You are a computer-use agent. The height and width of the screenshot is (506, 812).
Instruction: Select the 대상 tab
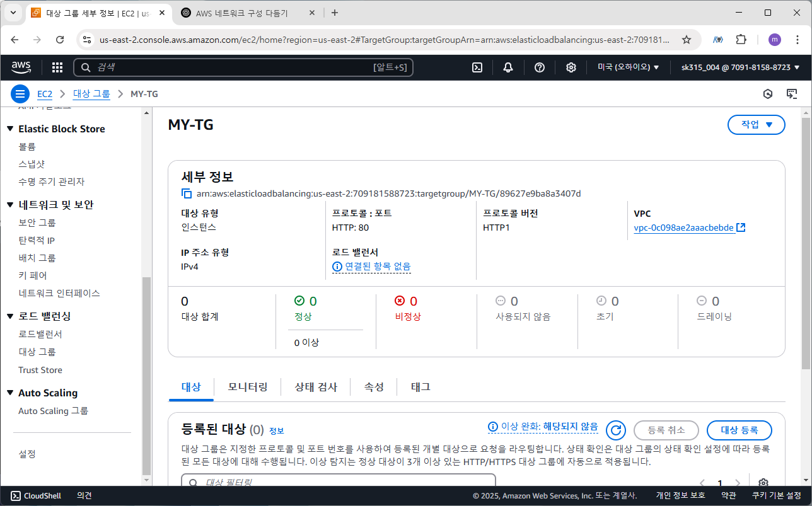tap(191, 387)
